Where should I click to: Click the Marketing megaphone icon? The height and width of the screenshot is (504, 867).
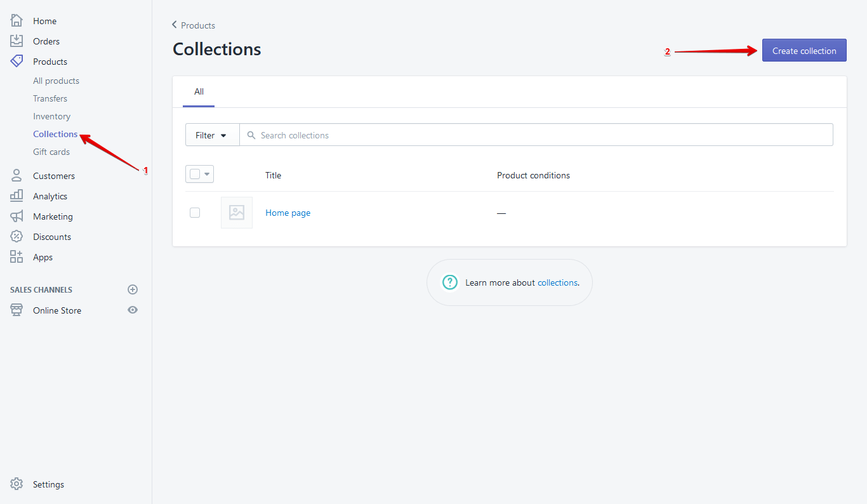17,216
